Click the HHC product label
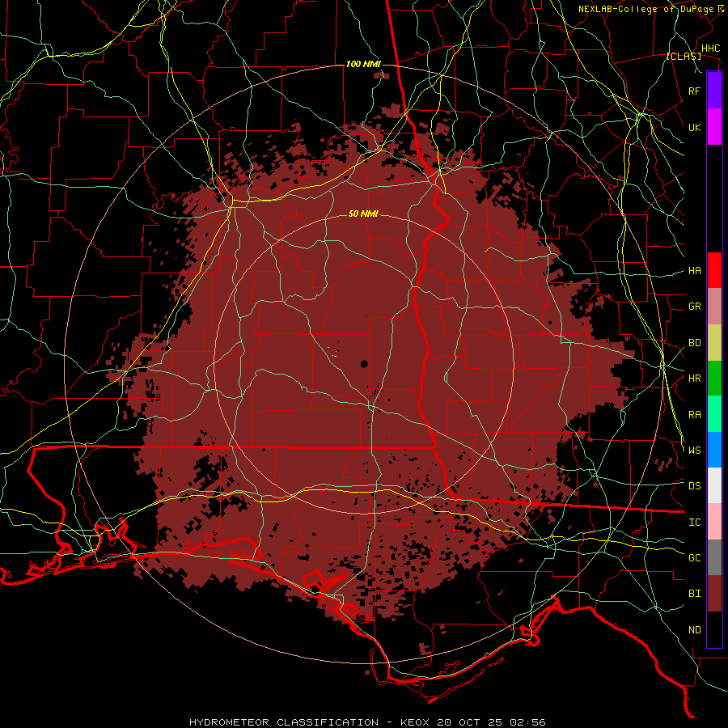Viewport: 728px width, 728px height. tap(710, 49)
